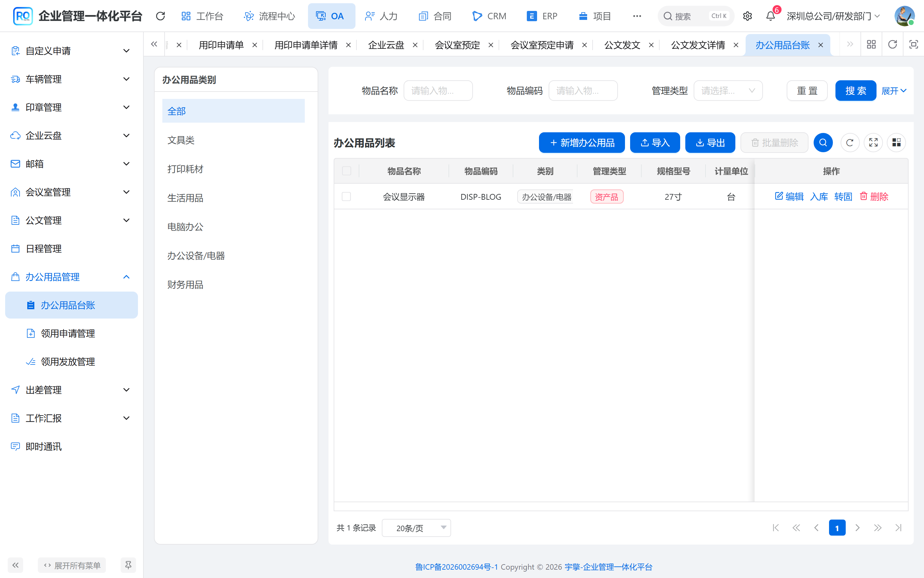Click 导出 export button
924x578 pixels.
coord(710,143)
